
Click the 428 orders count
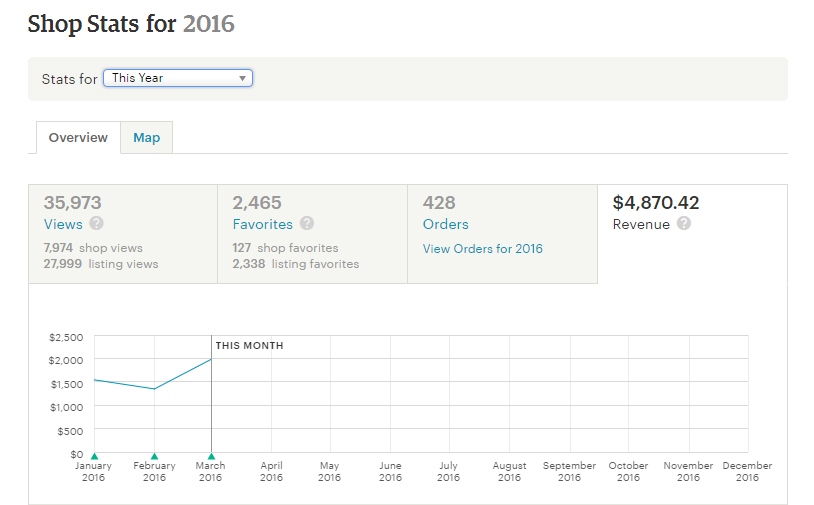440,202
